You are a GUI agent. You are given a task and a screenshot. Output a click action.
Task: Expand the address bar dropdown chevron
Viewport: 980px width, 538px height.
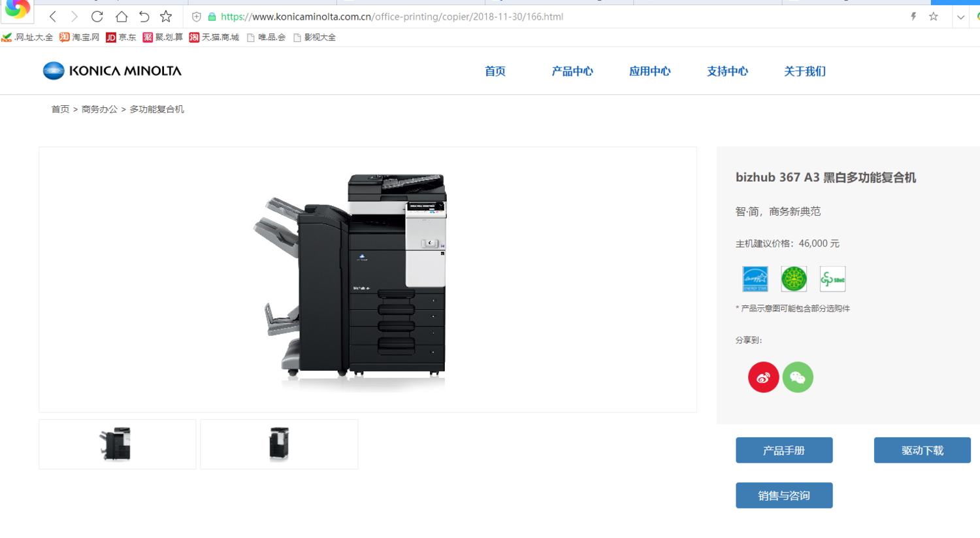click(x=960, y=17)
